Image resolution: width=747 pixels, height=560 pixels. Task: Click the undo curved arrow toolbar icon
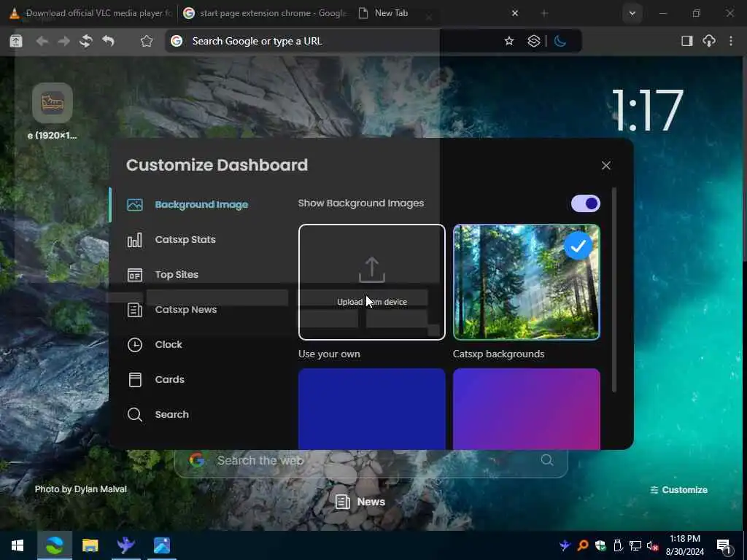pyautogui.click(x=108, y=42)
